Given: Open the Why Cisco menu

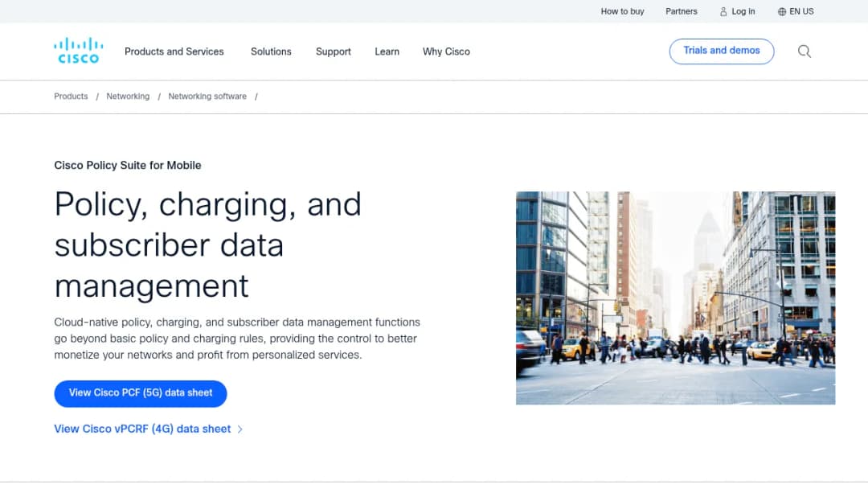Looking at the screenshot, I should click(446, 51).
